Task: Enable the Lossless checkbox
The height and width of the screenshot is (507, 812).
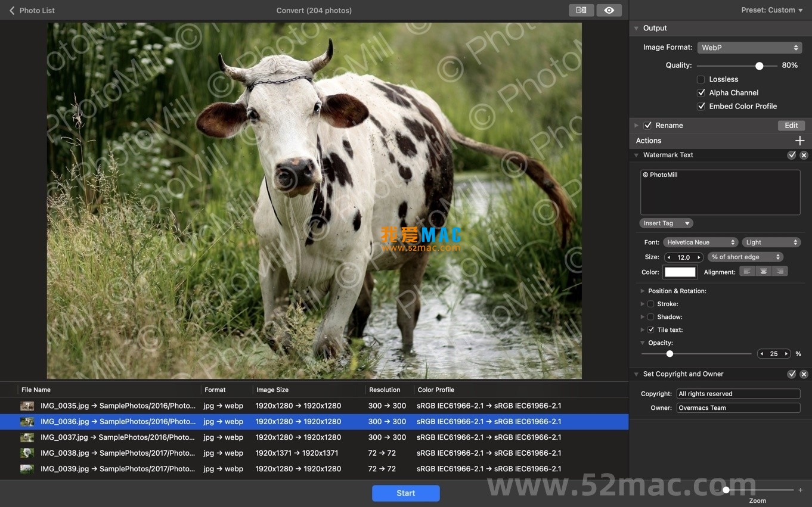Action: click(x=701, y=79)
